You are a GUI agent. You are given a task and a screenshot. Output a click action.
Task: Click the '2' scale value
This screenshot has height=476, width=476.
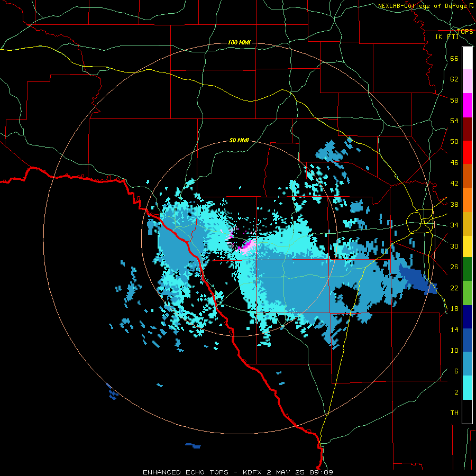coord(456,392)
